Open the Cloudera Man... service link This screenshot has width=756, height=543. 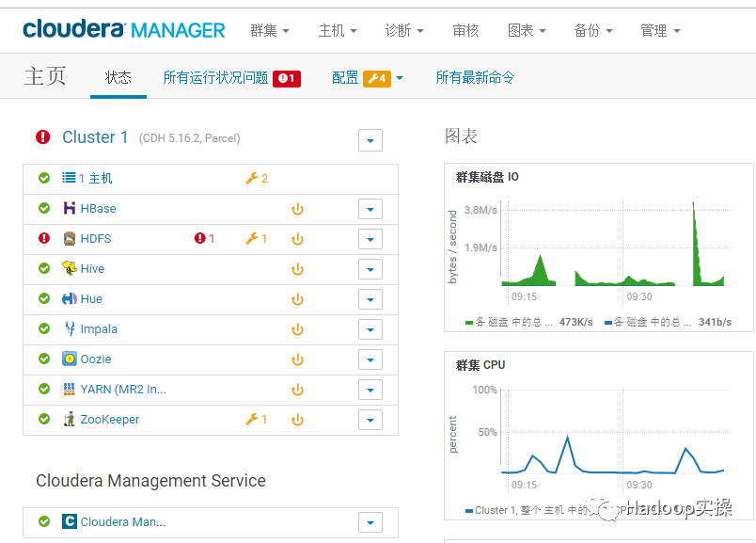pyautogui.click(x=123, y=521)
